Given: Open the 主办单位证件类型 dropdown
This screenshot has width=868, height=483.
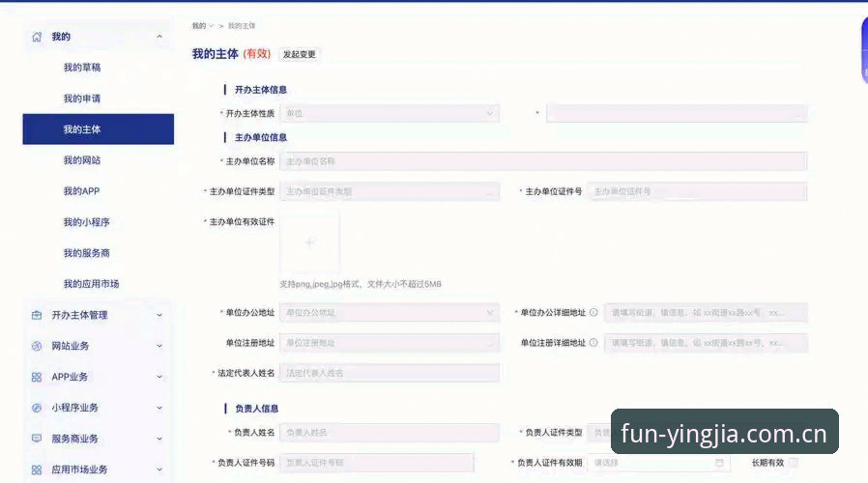Looking at the screenshot, I should pos(390,191).
